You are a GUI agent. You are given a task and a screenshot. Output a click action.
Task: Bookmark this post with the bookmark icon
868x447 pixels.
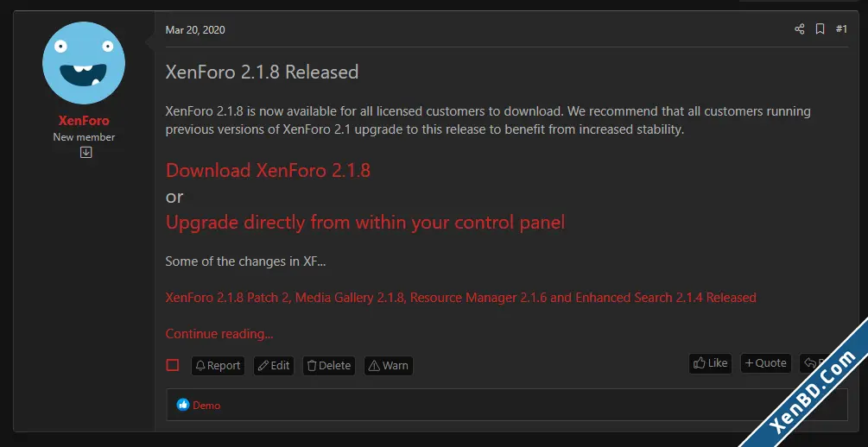pyautogui.click(x=820, y=29)
